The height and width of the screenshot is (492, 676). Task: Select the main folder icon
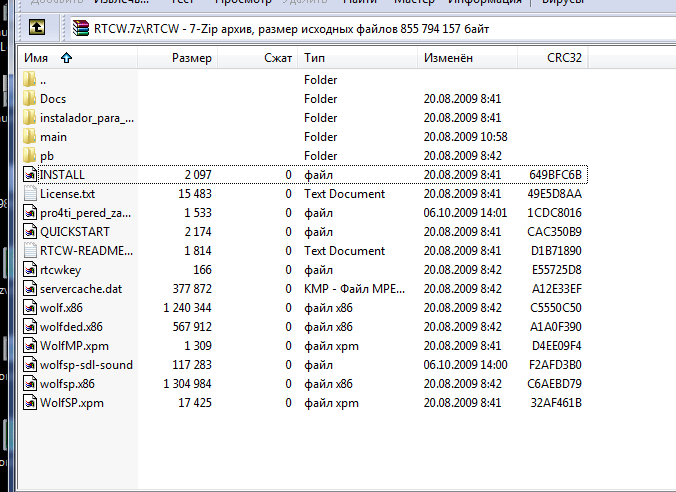[x=30, y=136]
